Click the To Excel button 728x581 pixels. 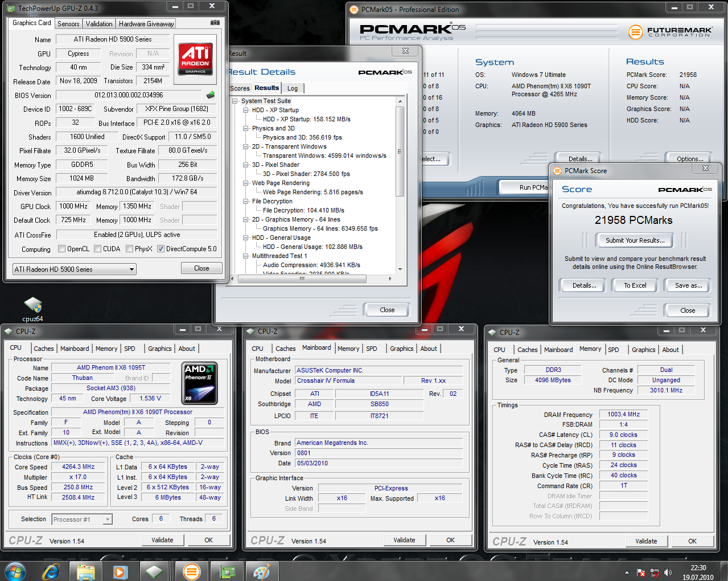pos(635,285)
